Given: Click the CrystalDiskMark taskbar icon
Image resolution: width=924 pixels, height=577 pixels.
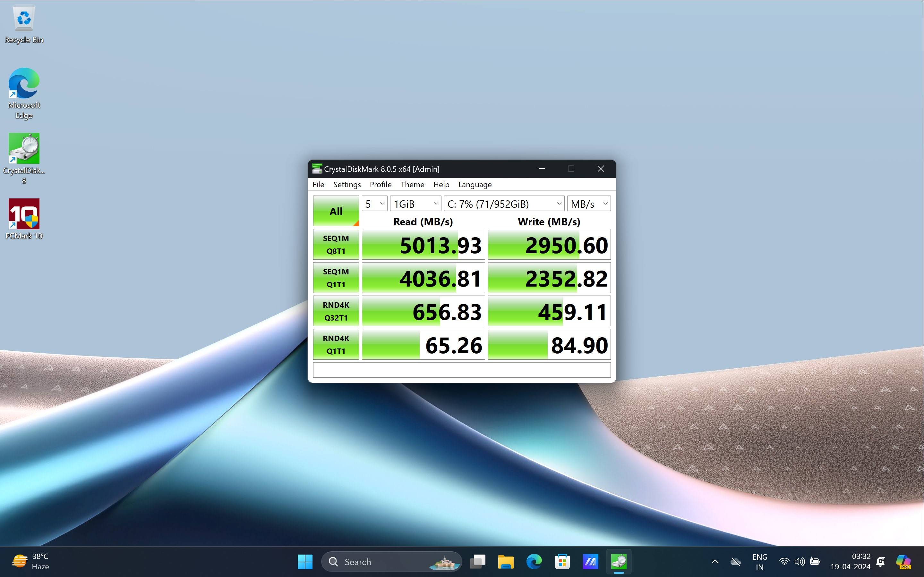Looking at the screenshot, I should click(x=619, y=561).
